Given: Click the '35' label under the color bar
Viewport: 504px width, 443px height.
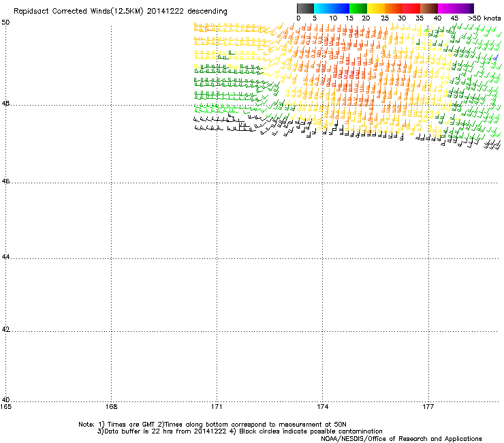Looking at the screenshot, I should [x=420, y=18].
